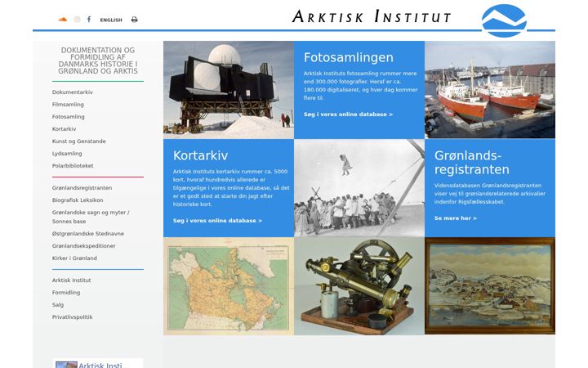Open the historical Canada map image
The width and height of the screenshot is (588, 368).
229,286
